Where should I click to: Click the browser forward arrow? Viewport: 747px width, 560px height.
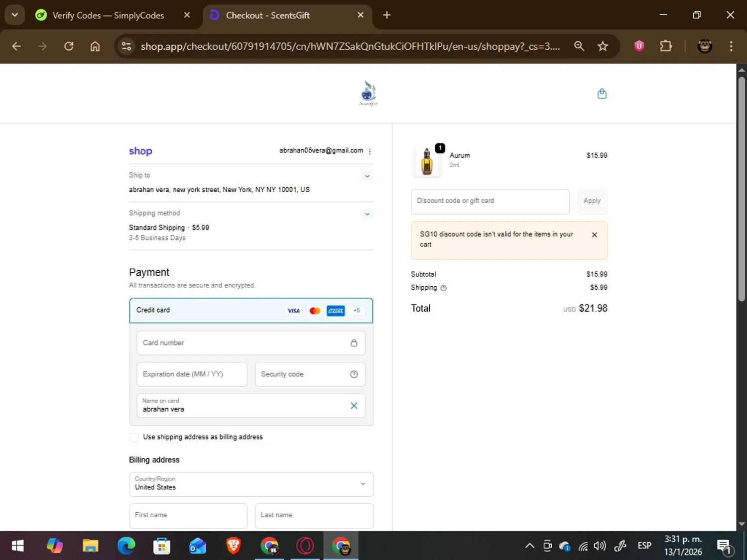(42, 46)
